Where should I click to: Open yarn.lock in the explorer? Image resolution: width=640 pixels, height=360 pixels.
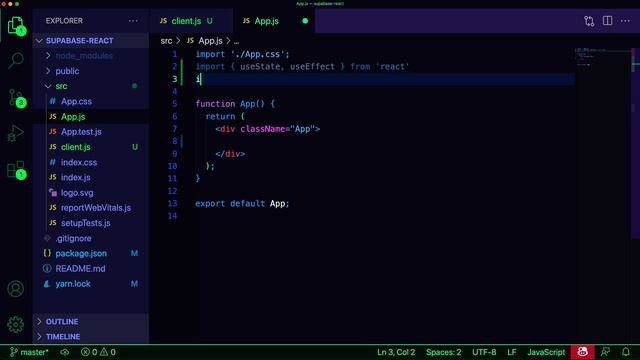coord(91,284)
